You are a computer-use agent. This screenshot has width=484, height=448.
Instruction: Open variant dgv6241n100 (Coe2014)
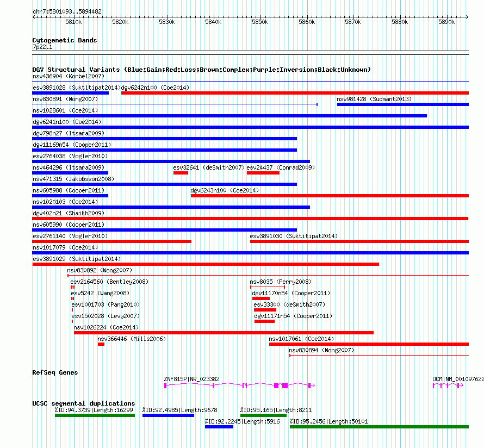pyautogui.click(x=67, y=122)
